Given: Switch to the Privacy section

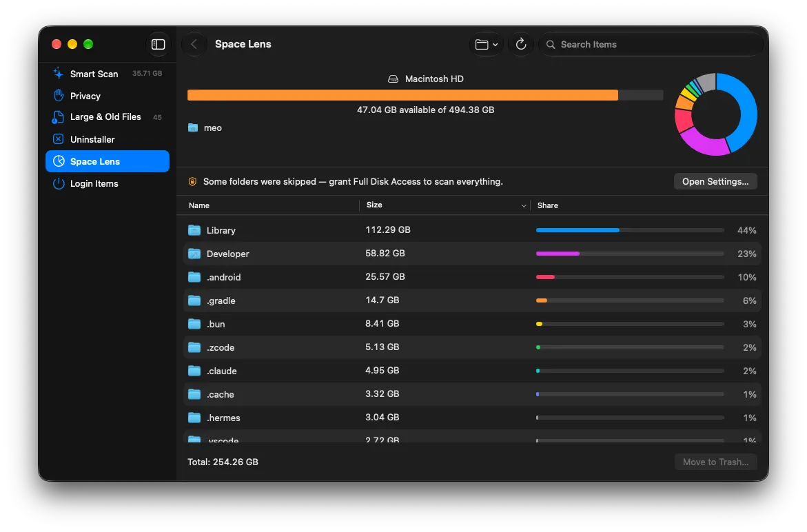Looking at the screenshot, I should (107, 96).
